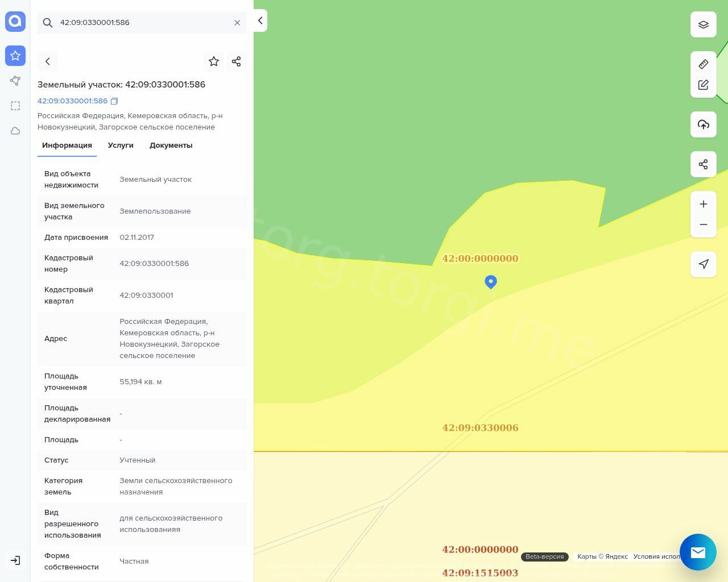Clear the search field text
Image resolution: width=728 pixels, height=582 pixels.
[x=237, y=23]
